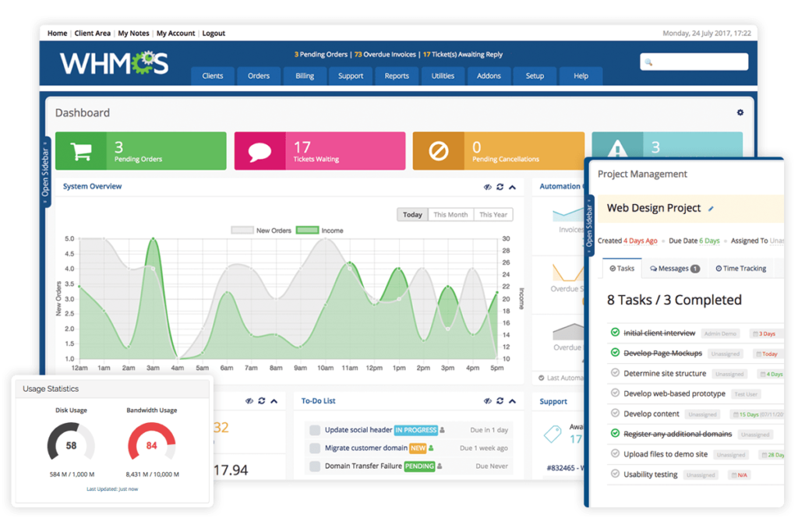Click the chat bubble icon on Tickets Waiting
Screen dimensions: 798x532
point(260,150)
